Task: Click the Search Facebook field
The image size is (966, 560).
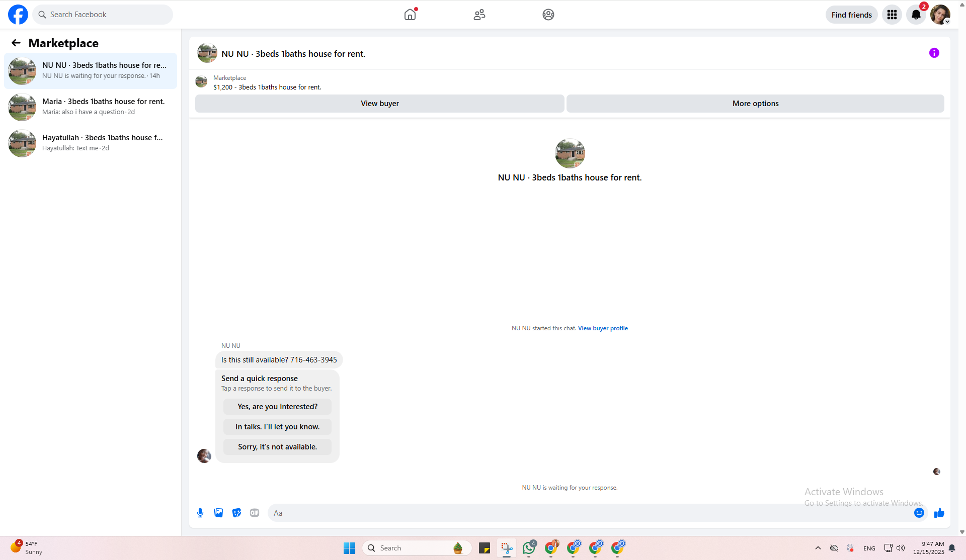Action: 103,15
